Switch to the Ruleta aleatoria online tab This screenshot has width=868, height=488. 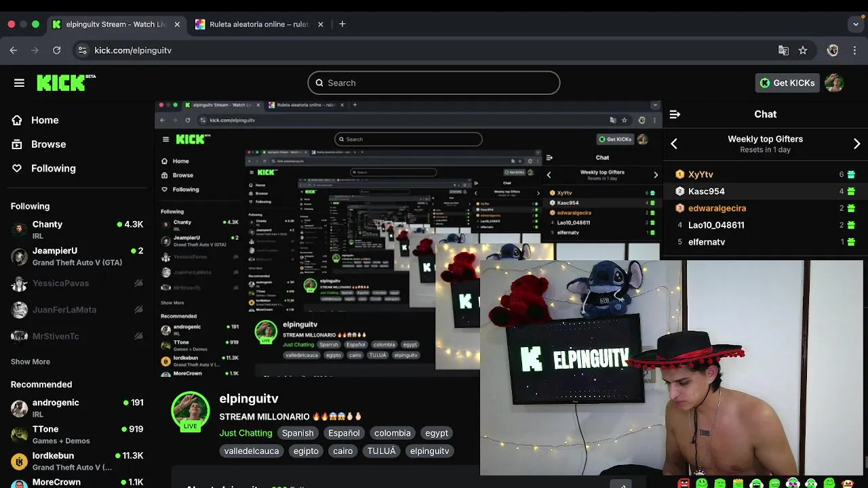click(260, 24)
